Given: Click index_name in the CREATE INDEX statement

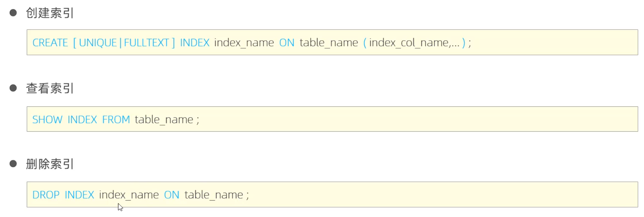Looking at the screenshot, I should pos(244,43).
